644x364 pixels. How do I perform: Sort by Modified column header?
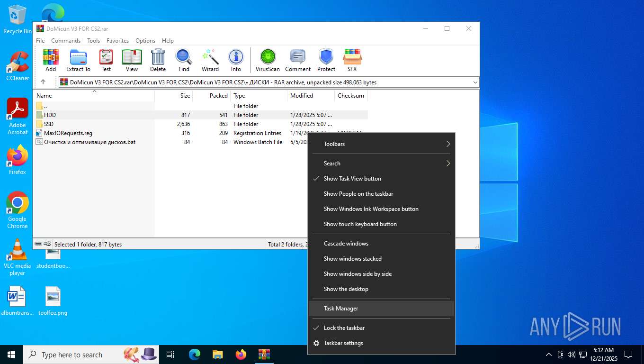pyautogui.click(x=311, y=95)
